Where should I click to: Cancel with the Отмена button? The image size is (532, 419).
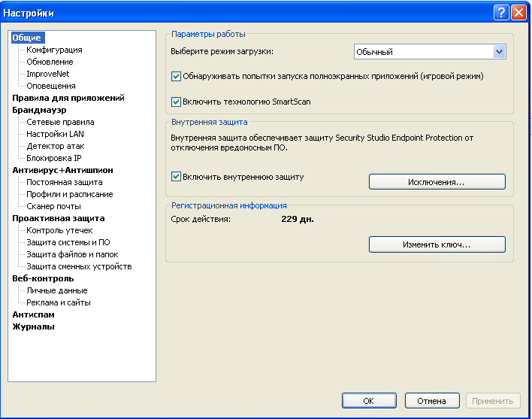pos(432,401)
